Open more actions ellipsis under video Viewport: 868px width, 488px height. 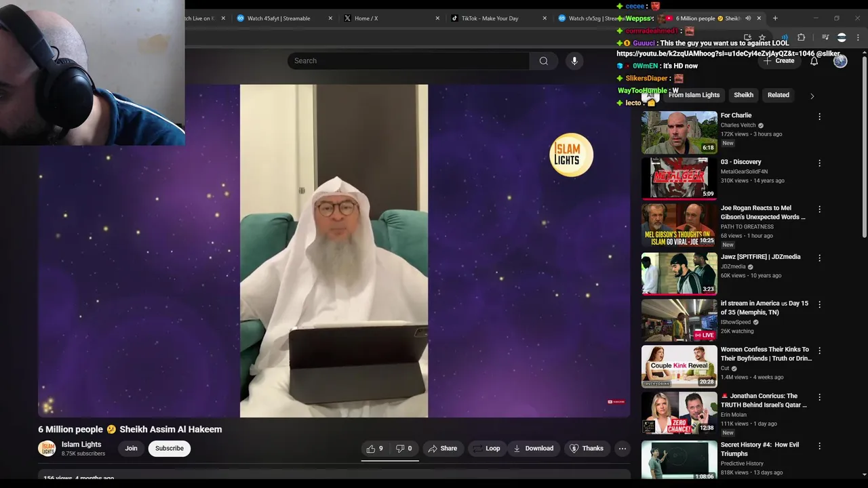(622, 448)
